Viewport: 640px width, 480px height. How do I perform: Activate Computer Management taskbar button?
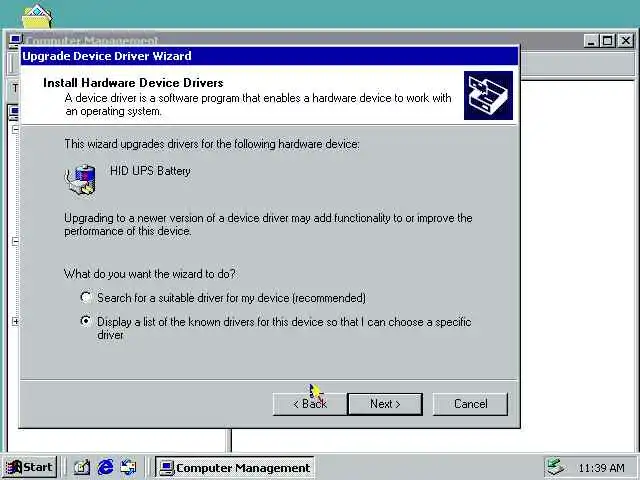234,467
